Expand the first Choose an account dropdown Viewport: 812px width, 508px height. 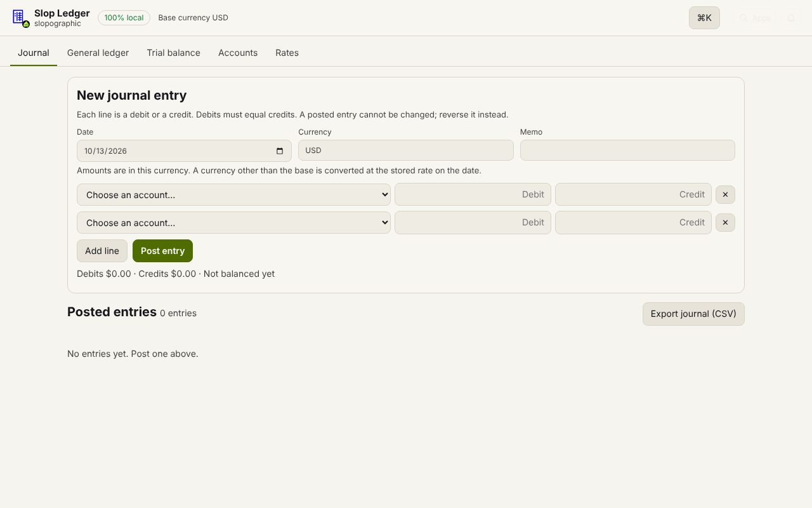pyautogui.click(x=233, y=195)
